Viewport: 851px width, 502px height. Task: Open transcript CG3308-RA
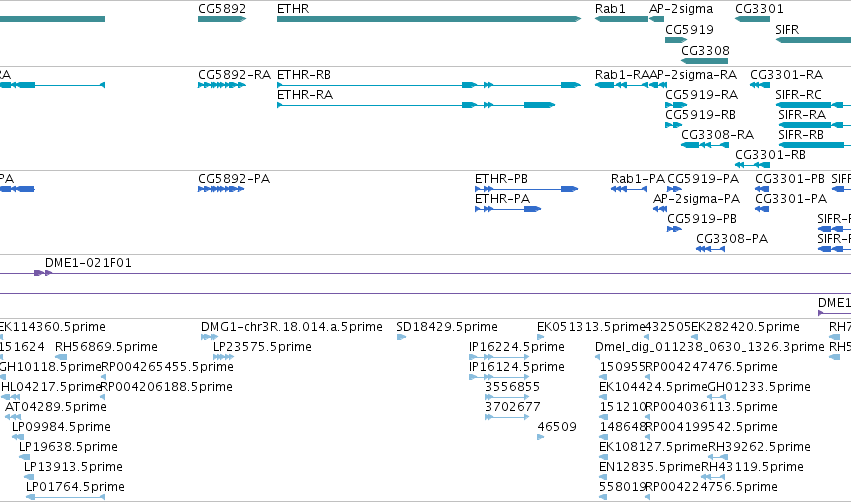717,135
